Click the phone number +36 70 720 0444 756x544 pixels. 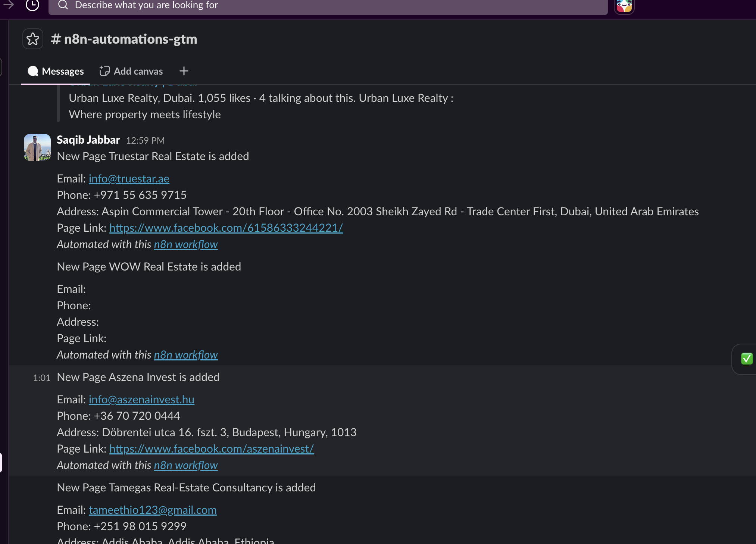(137, 416)
